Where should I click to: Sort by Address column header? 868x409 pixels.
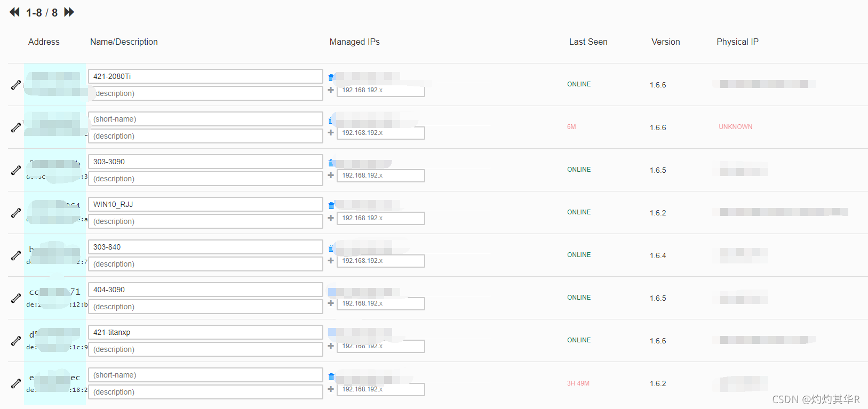coord(44,42)
